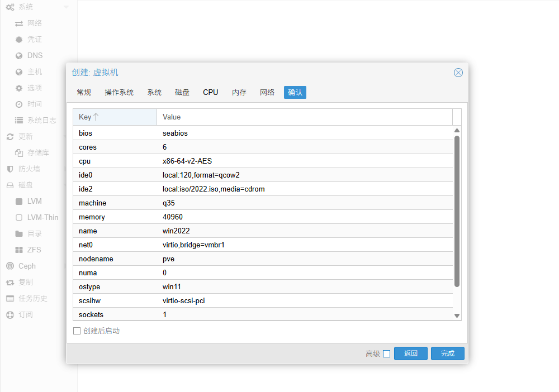Enable the start after creation checkbox
Viewport: 559px width, 392px height.
(77, 331)
